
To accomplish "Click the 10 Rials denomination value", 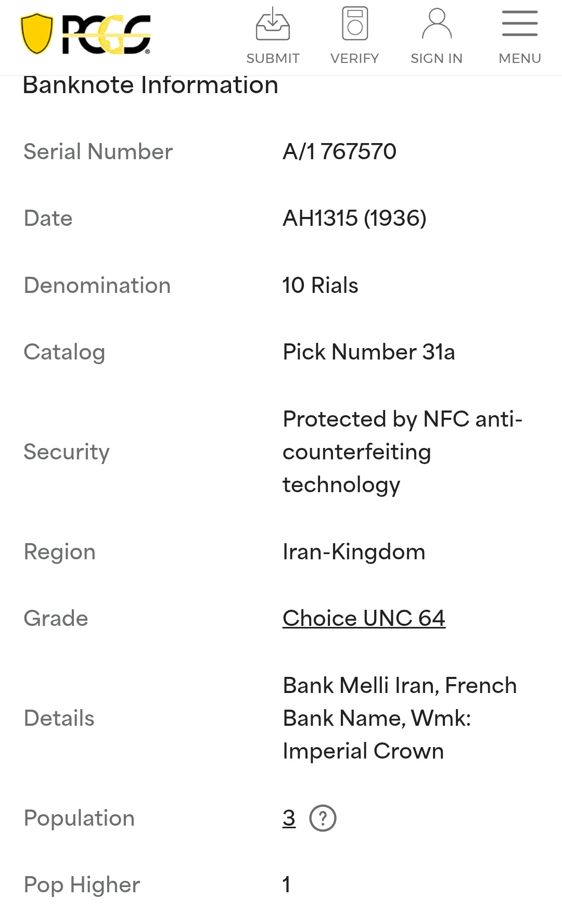I will 320,286.
